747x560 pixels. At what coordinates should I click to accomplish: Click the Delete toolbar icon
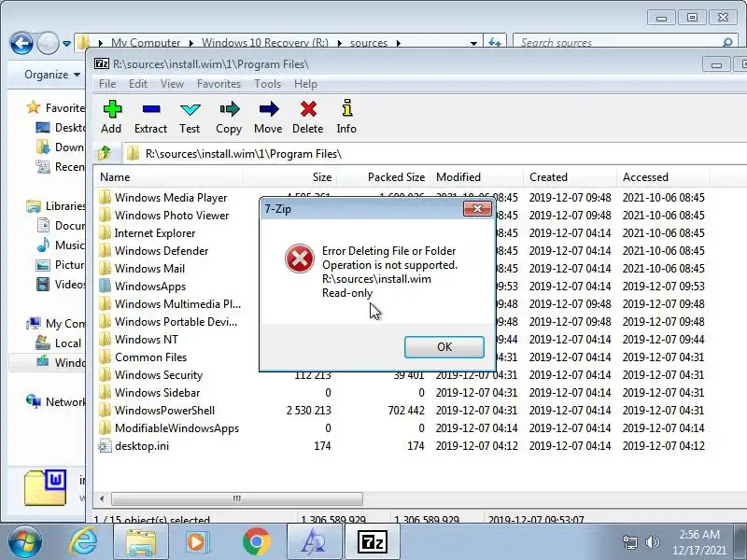point(308,117)
